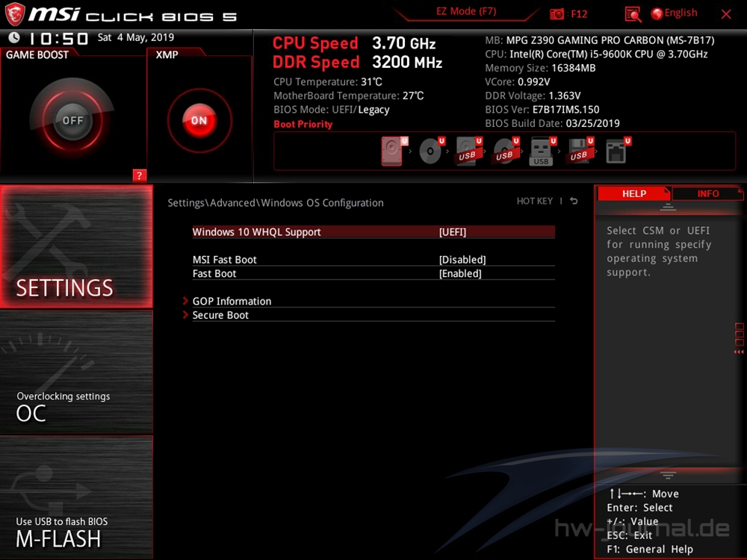
Task: Toggle the Game Boost OFF knob
Action: (x=72, y=120)
